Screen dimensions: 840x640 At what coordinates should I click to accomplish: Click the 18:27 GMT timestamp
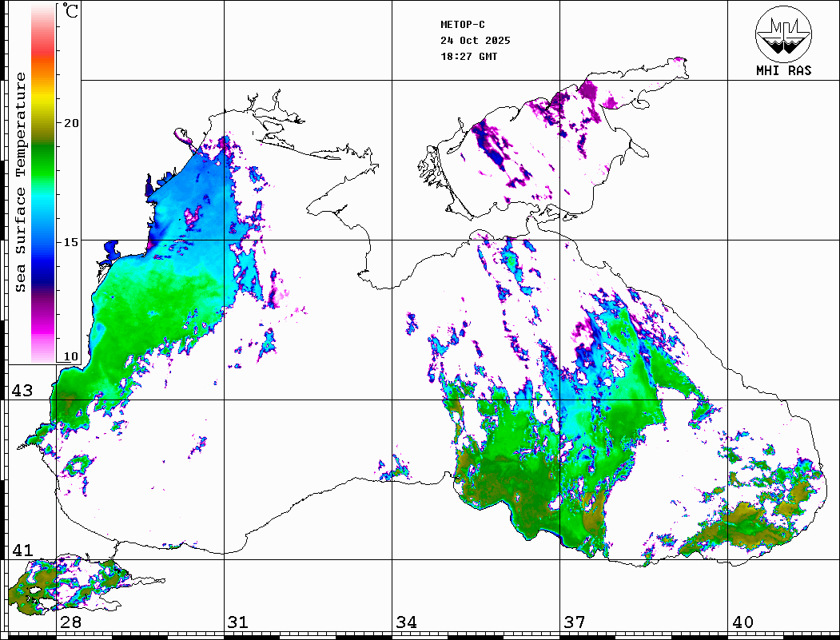coord(468,57)
